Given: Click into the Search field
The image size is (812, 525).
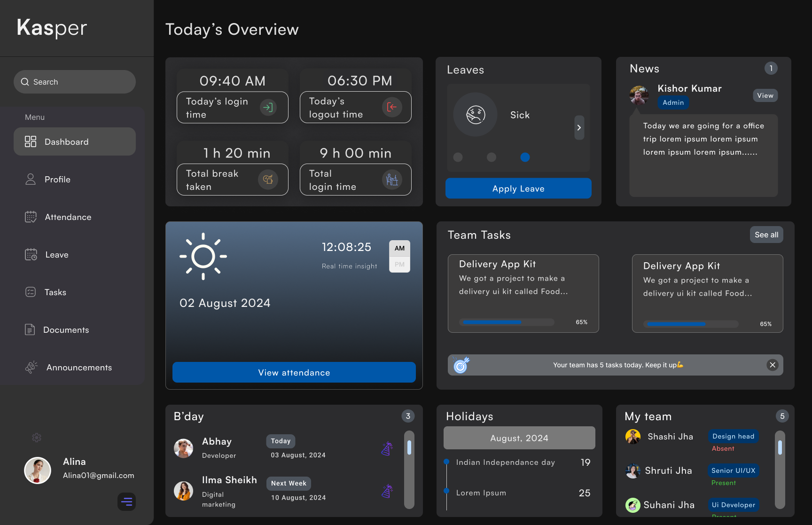Looking at the screenshot, I should (x=75, y=82).
